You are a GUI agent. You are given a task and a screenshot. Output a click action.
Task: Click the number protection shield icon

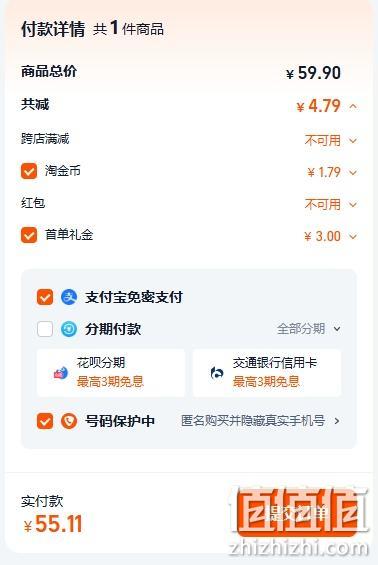tap(69, 421)
